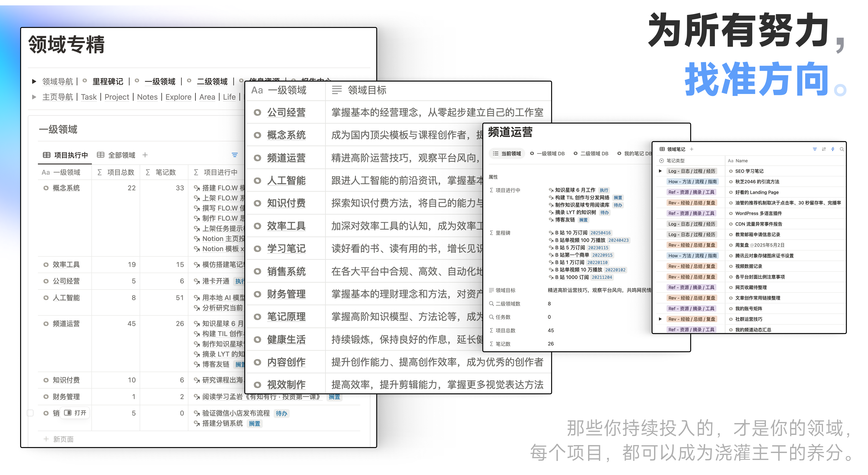Select 当前领域 tab in 频道运营 page
This screenshot has width=868, height=475.
pyautogui.click(x=507, y=154)
